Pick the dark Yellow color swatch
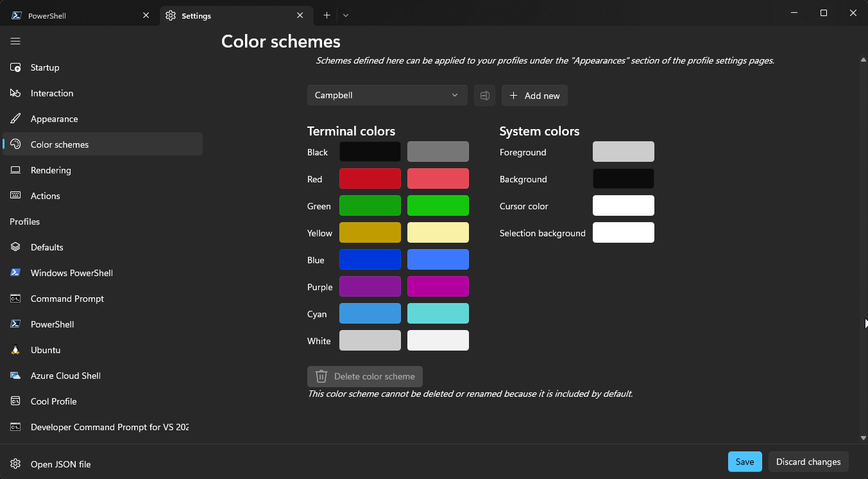The height and width of the screenshot is (479, 868). tap(370, 232)
